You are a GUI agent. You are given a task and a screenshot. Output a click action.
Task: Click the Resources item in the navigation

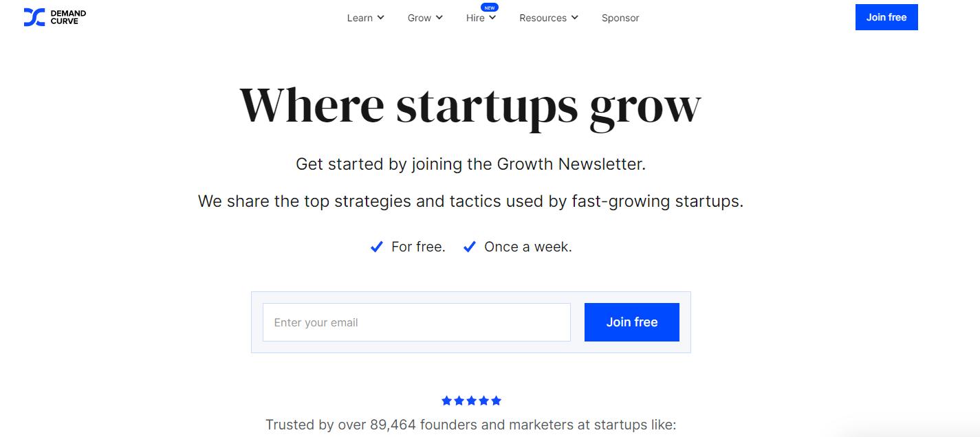tap(543, 17)
